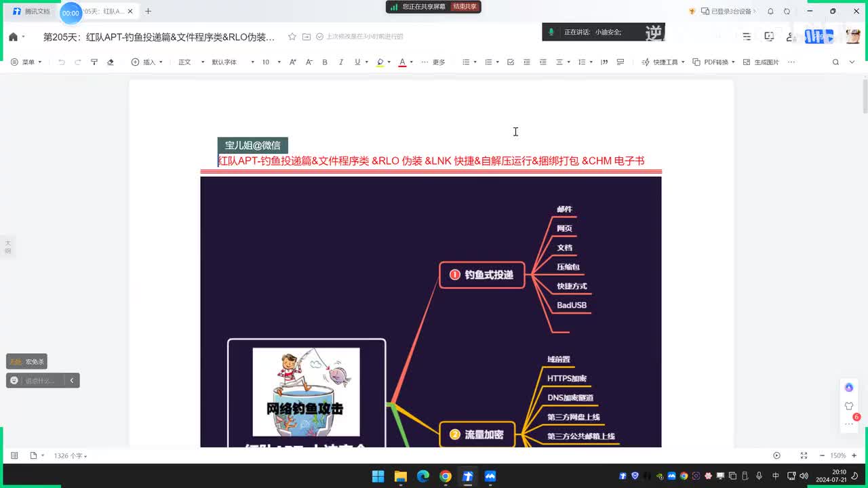Insert a numbered list
This screenshot has height=488, width=868.
tap(488, 62)
